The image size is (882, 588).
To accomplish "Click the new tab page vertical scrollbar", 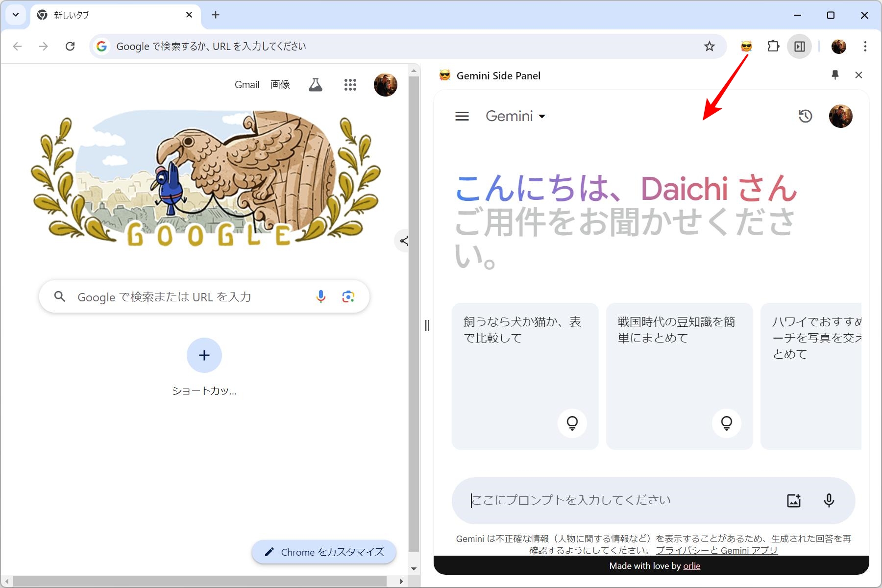I will (414, 314).
